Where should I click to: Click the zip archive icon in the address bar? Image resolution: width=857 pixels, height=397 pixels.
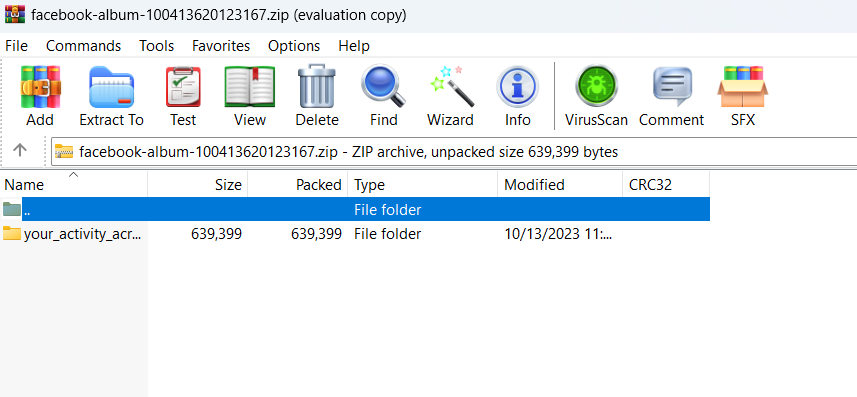[64, 151]
